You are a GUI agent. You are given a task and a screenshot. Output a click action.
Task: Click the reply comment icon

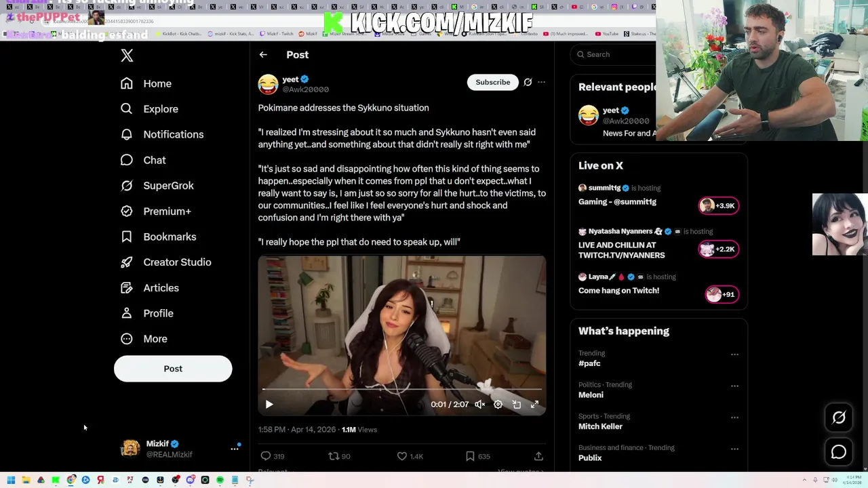click(266, 456)
